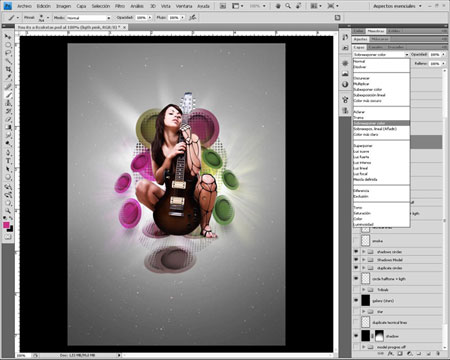Expand the Shadows Model group
Screen dimensions: 450x360
(x=364, y=260)
